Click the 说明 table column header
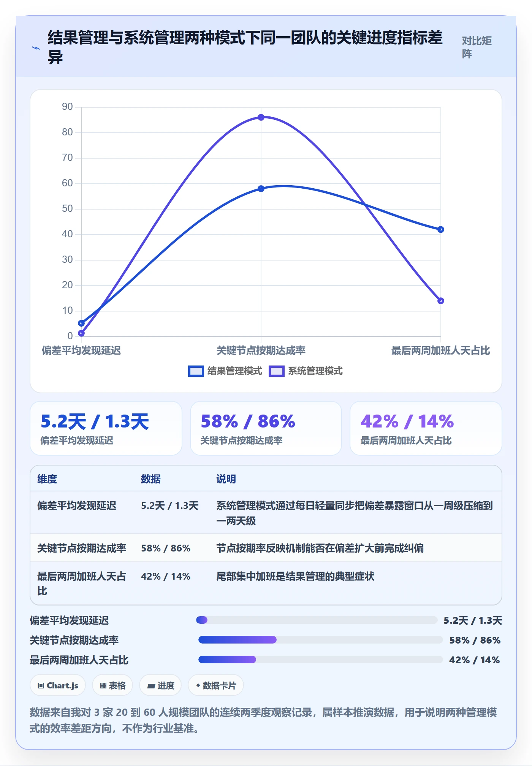This screenshot has width=532, height=766. pyautogui.click(x=226, y=479)
